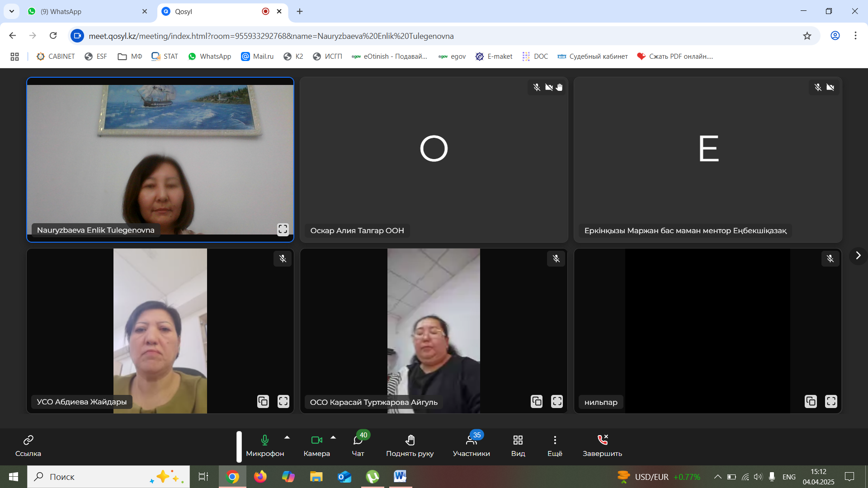The height and width of the screenshot is (488, 868).
Task: Expand microphone options arrow next to Микрофон
Action: (287, 437)
